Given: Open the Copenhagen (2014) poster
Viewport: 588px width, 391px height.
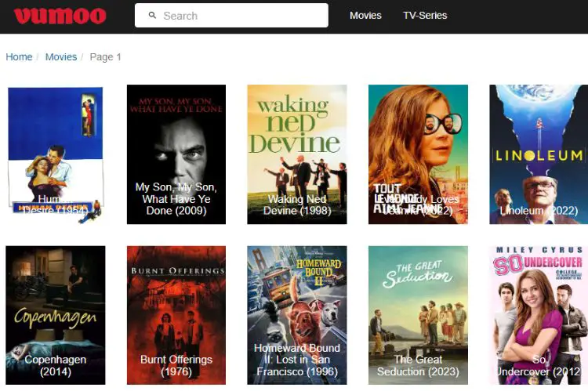Looking at the screenshot, I should click(x=56, y=315).
